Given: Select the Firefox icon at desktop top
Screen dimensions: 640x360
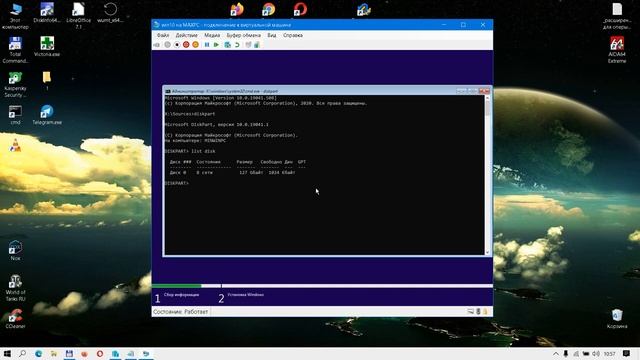Looking at the screenshot, I should coord(237,9).
